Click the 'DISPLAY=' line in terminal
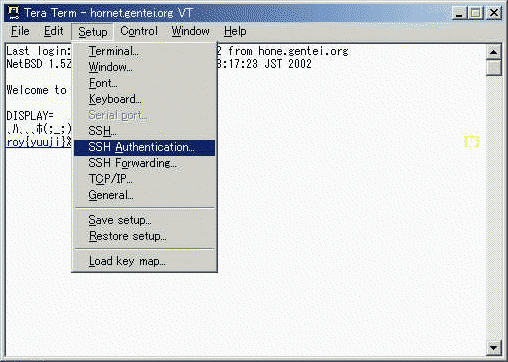Image resolution: width=508 pixels, height=362 pixels. 30,116
